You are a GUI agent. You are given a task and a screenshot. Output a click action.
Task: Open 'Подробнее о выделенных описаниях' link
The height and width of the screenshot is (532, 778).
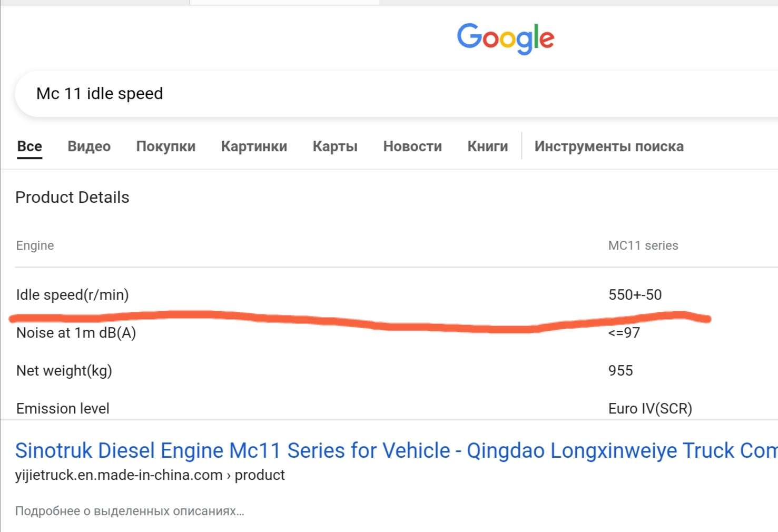[130, 511]
